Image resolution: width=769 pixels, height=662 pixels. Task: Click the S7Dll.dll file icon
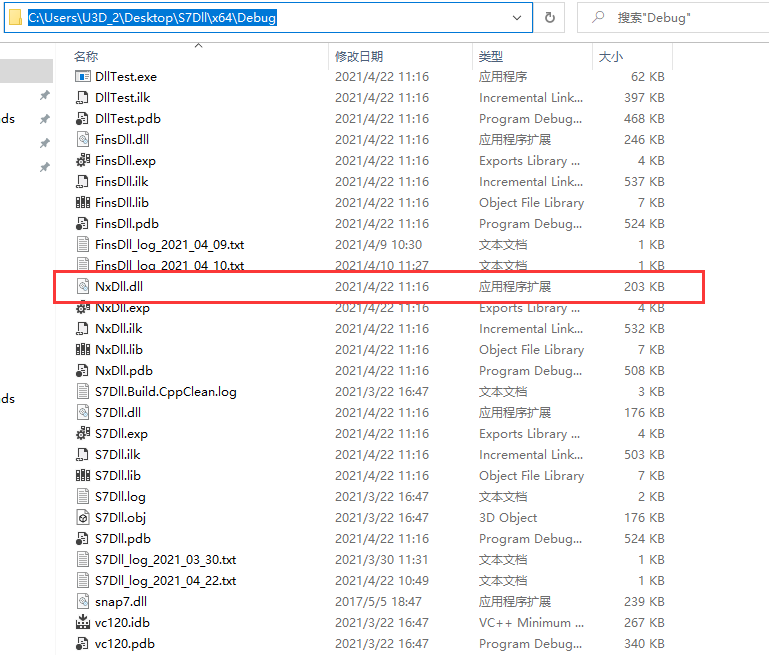coord(83,412)
